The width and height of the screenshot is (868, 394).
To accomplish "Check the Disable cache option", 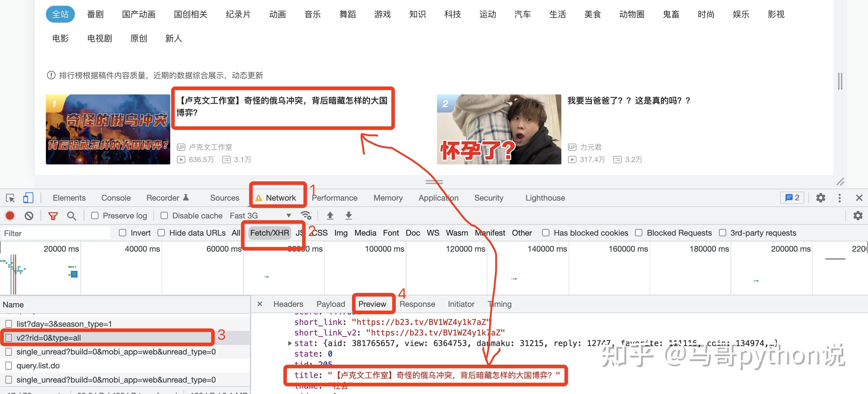I will (x=164, y=215).
